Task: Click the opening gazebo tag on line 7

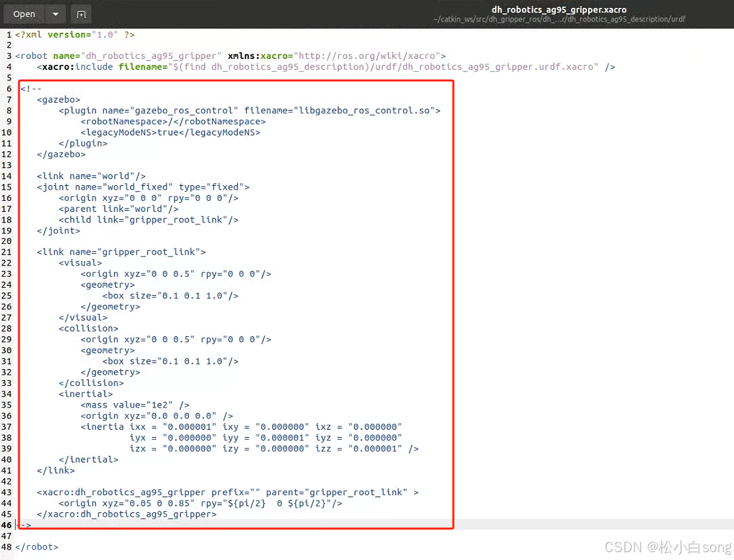Action: click(x=58, y=99)
